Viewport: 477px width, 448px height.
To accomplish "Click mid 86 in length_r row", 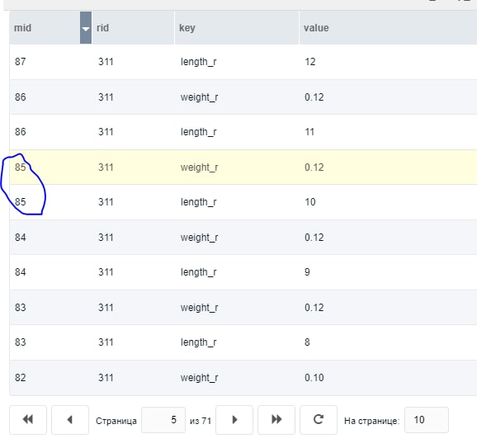I will pos(21,132).
